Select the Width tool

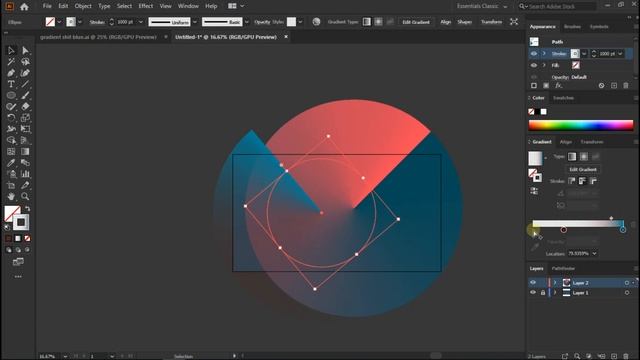click(11, 129)
